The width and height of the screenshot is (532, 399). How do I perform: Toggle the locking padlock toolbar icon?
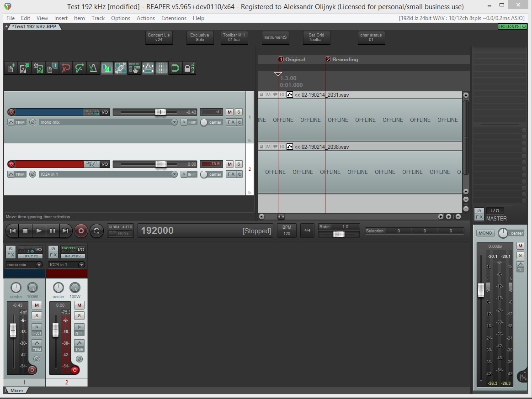coord(189,68)
